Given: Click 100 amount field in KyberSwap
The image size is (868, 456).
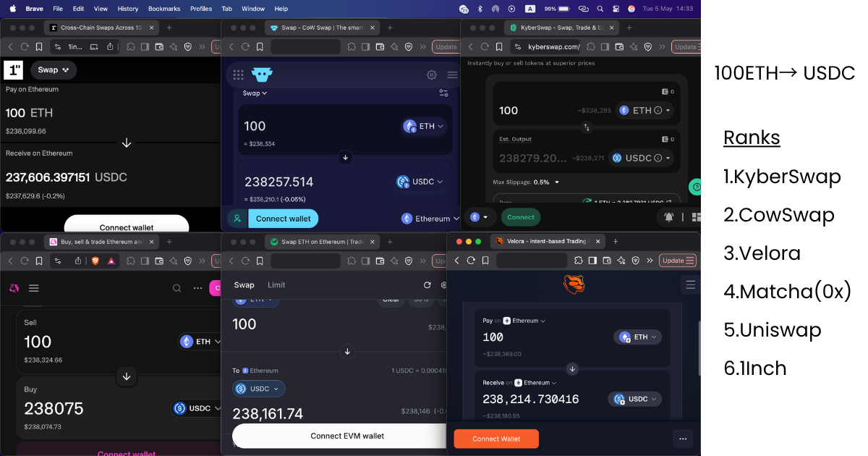Looking at the screenshot, I should pos(509,111).
